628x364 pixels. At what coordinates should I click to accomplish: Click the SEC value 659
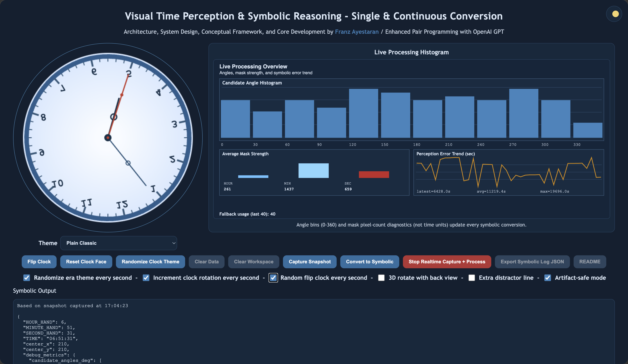click(x=348, y=189)
